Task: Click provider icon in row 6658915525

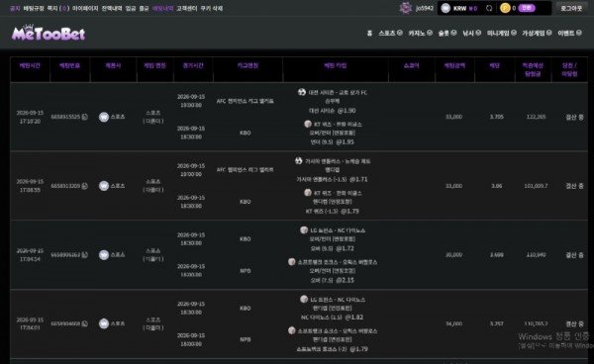Action: click(104, 117)
